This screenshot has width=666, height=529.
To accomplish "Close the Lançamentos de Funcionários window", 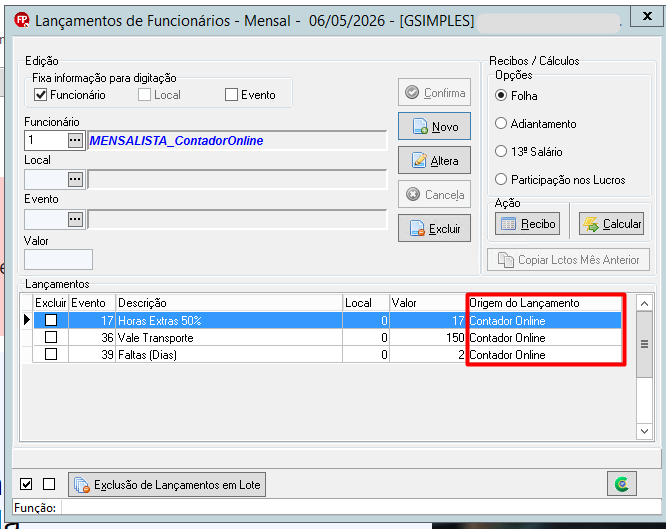I will pyautogui.click(x=647, y=16).
